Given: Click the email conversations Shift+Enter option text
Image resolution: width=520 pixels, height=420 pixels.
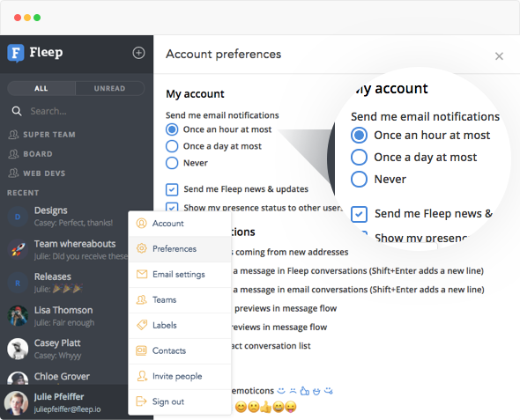Looking at the screenshot, I should (x=359, y=290).
